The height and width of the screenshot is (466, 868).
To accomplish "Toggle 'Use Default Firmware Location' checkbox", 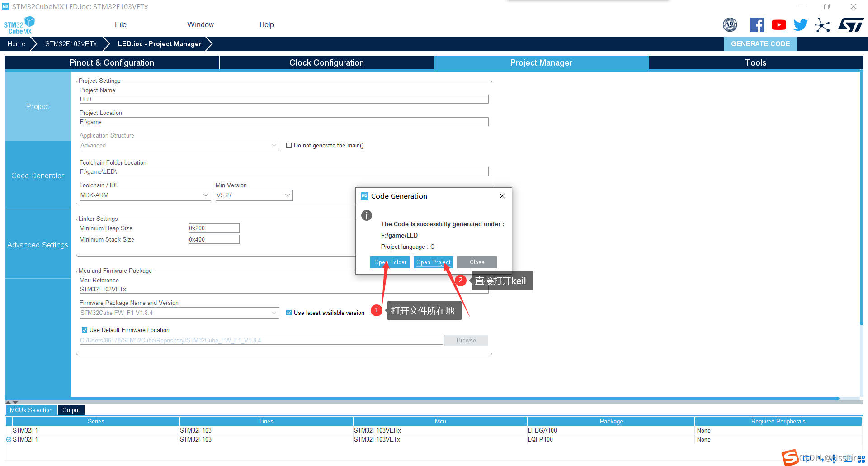I will (x=85, y=330).
